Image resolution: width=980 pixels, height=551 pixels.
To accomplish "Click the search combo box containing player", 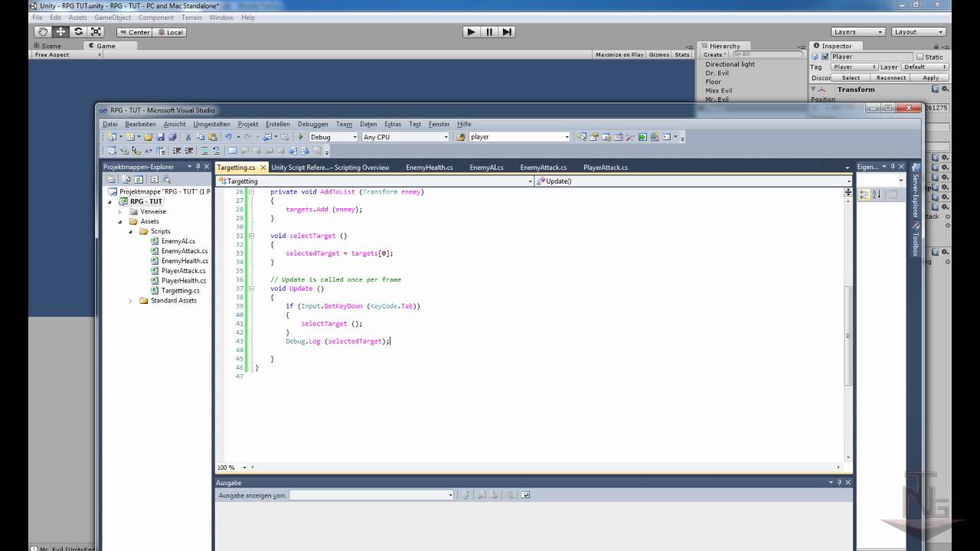I will pyautogui.click(x=519, y=137).
